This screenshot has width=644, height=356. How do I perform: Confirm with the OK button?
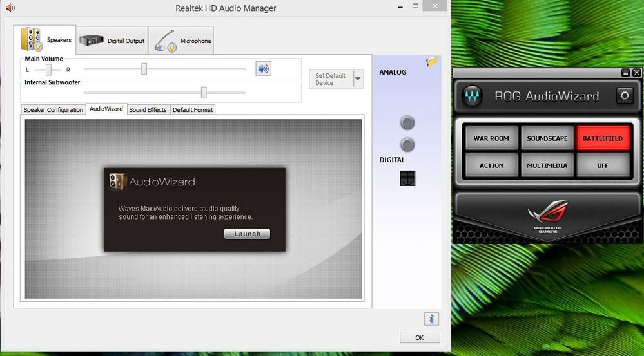coord(420,337)
